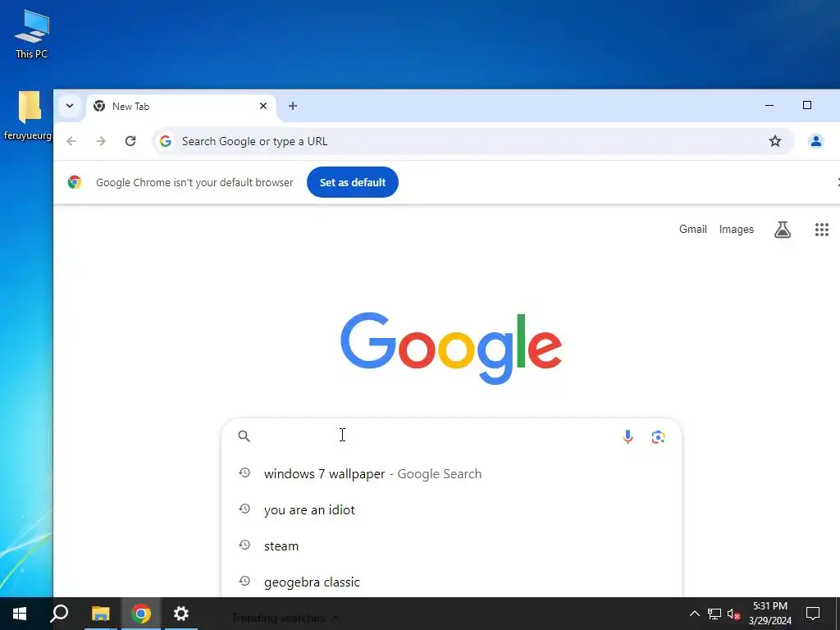Select suggestion you are an idiot
The image size is (840, 630).
452,509
